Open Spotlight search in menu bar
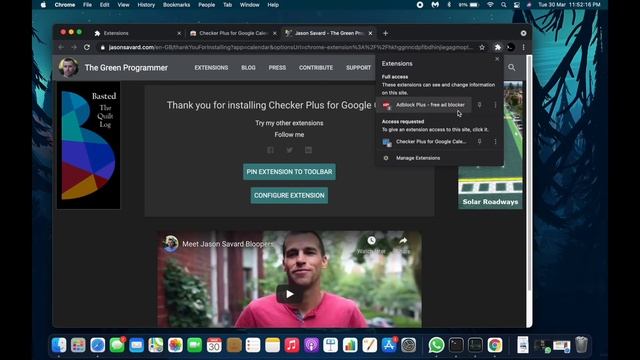The image size is (640, 360). click(504, 5)
